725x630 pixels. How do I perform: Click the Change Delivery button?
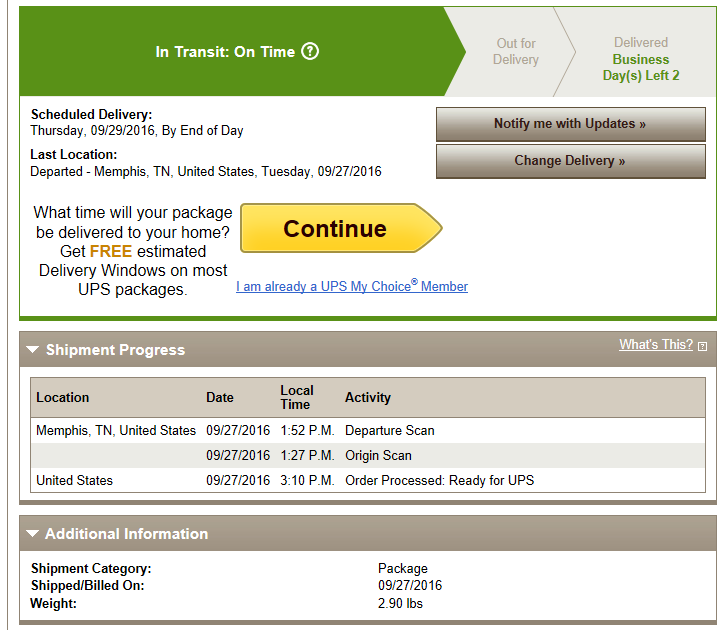click(x=571, y=161)
